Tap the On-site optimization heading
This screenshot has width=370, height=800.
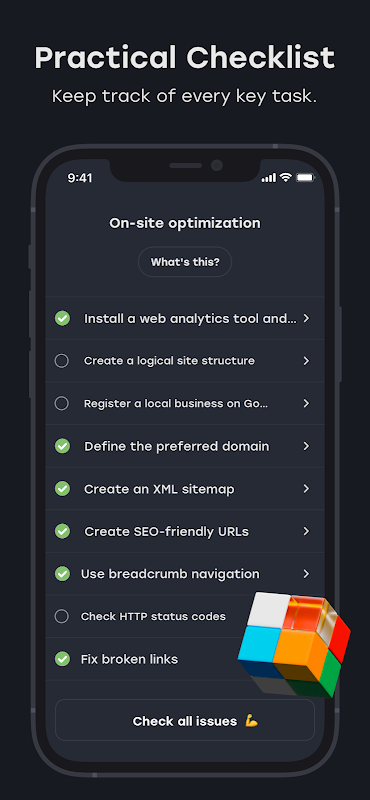pos(185,223)
